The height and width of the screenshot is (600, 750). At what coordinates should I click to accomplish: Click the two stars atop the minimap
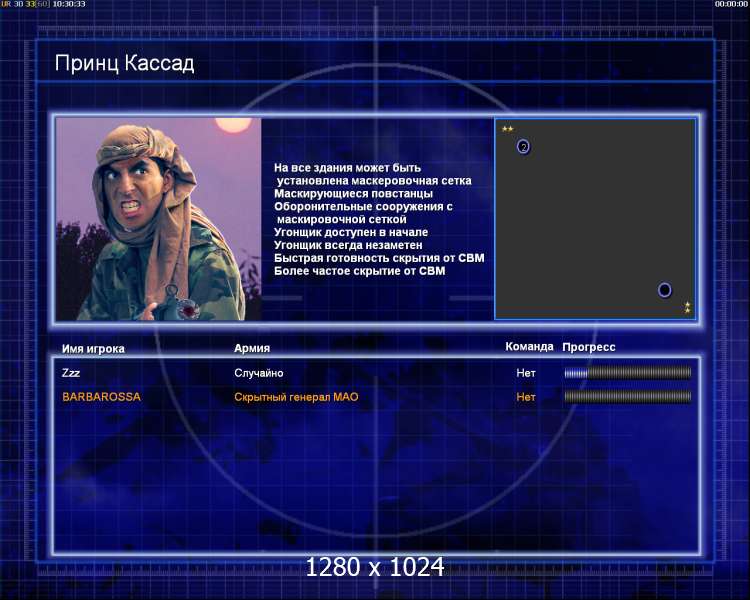pyautogui.click(x=507, y=129)
